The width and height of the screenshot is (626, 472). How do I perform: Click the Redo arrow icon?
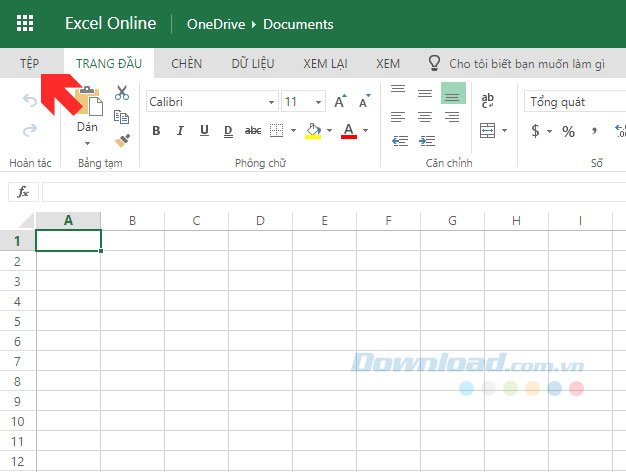30,130
